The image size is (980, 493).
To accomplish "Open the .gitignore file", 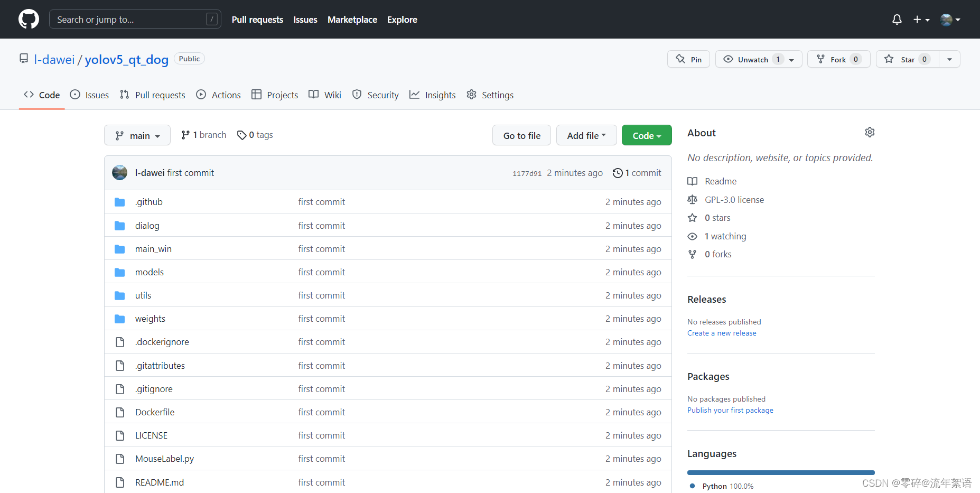I will pos(154,389).
